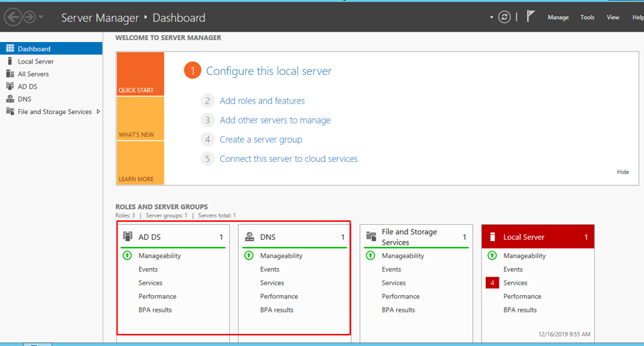Open the notifications flag icon
Screen dimensions: 644x346
pyautogui.click(x=531, y=16)
